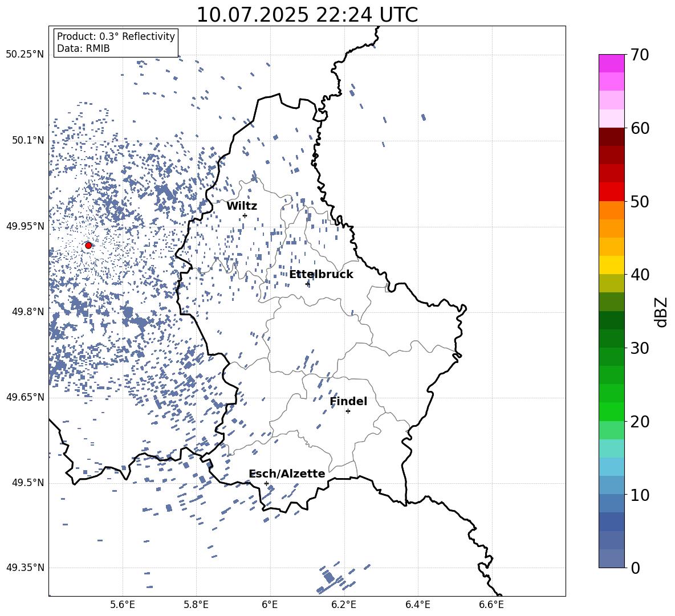Viewport: 675px width, 616px height.
Task: Click the colorbar tick label 60
Action: (x=640, y=128)
